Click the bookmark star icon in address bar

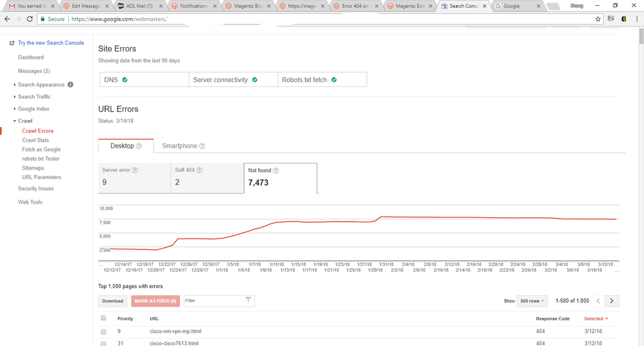point(598,19)
